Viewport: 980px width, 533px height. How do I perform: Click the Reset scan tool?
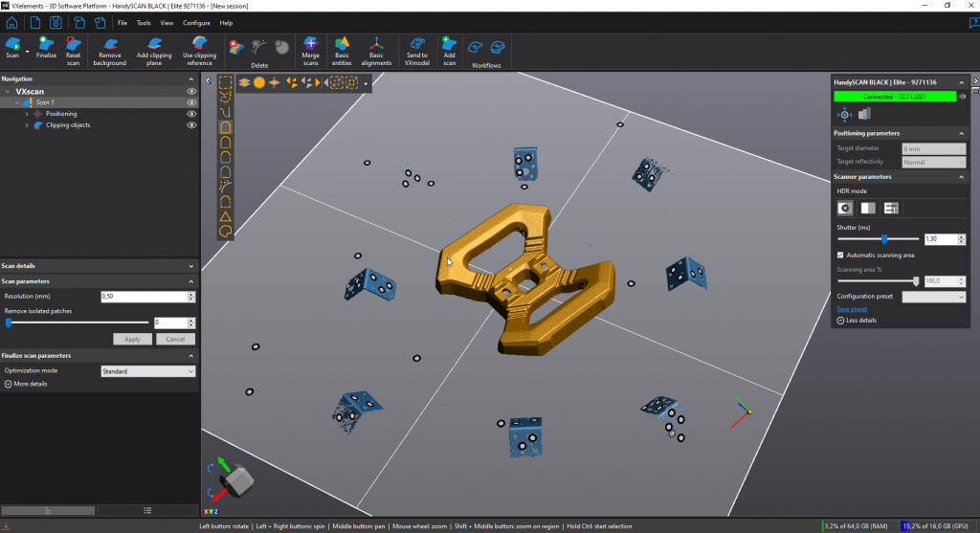coord(73,46)
